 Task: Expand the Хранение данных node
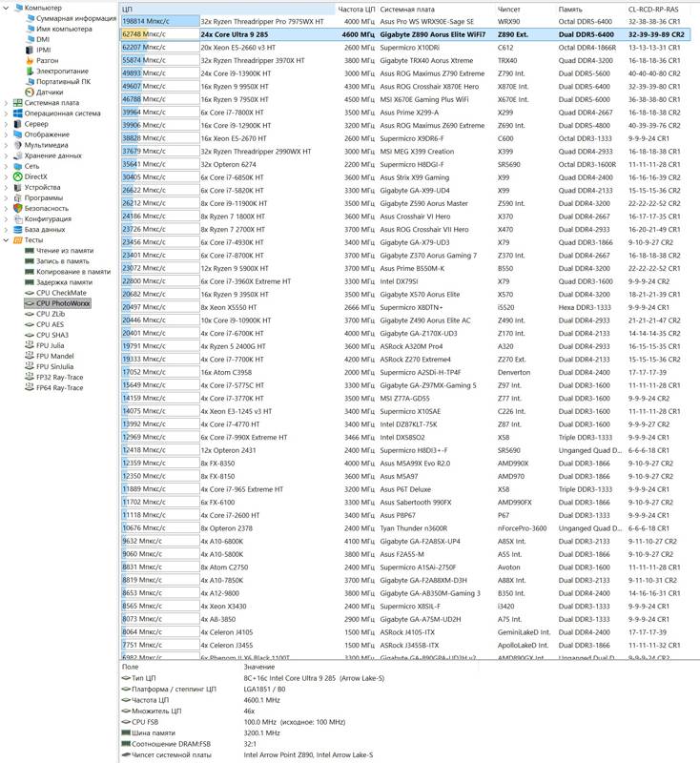tap(6, 155)
